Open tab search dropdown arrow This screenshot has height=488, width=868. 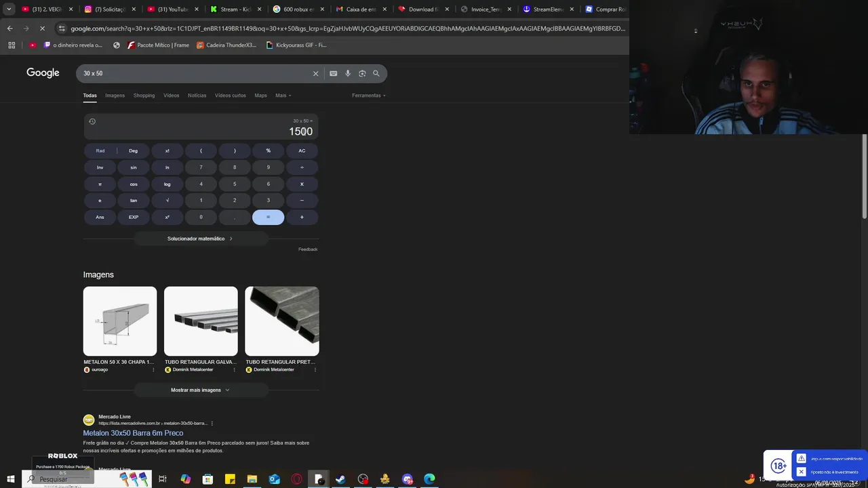pos(9,9)
